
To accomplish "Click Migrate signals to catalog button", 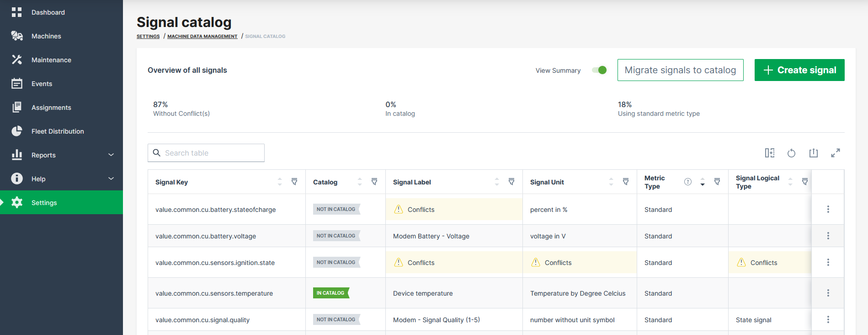I will coord(680,70).
